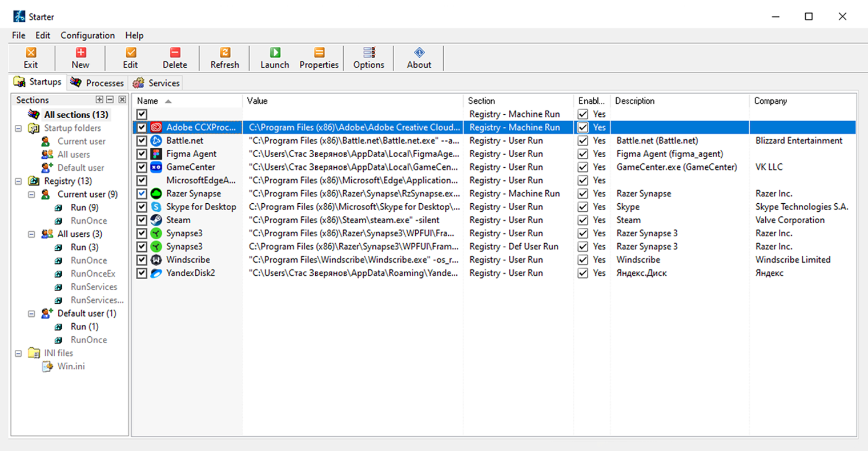The height and width of the screenshot is (451, 868).
Task: Select Run (3) in the tree
Action: (x=85, y=247)
